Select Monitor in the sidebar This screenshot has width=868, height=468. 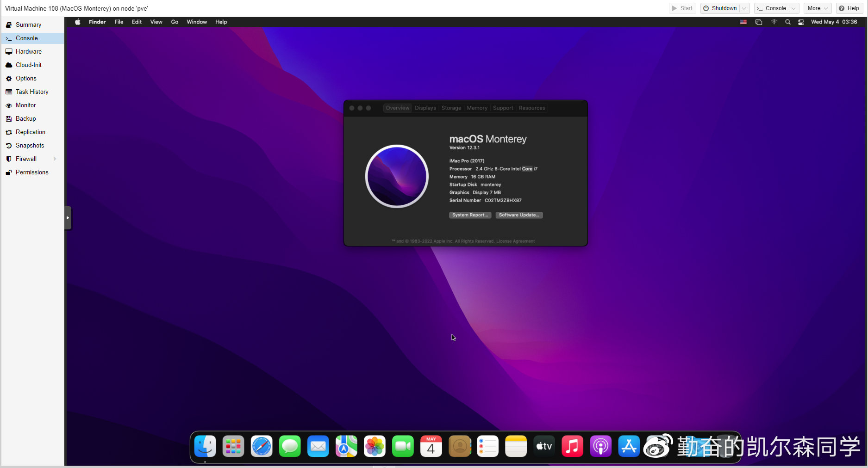[33, 105]
